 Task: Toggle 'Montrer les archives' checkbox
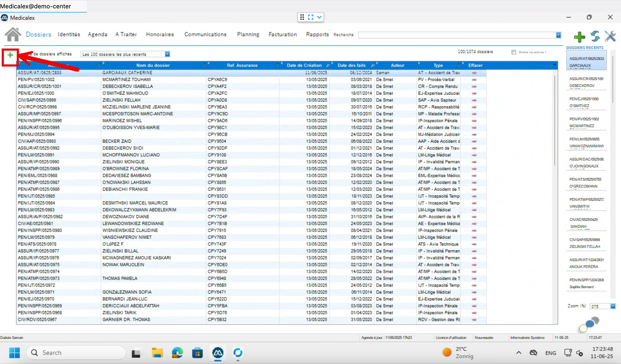click(x=514, y=52)
